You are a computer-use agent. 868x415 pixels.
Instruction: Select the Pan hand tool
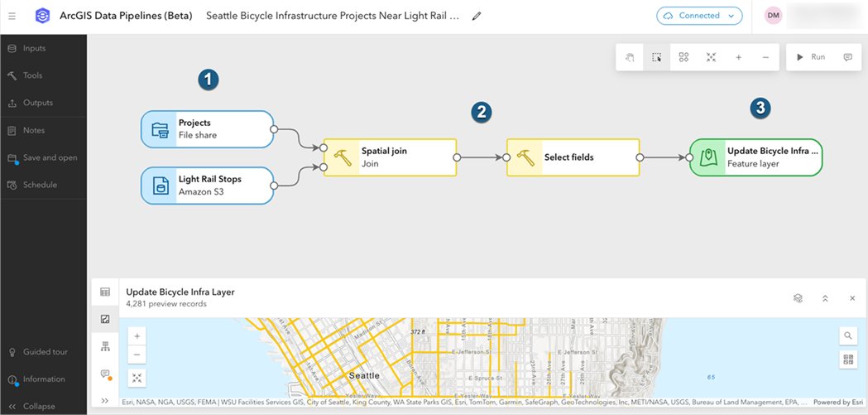(x=630, y=57)
